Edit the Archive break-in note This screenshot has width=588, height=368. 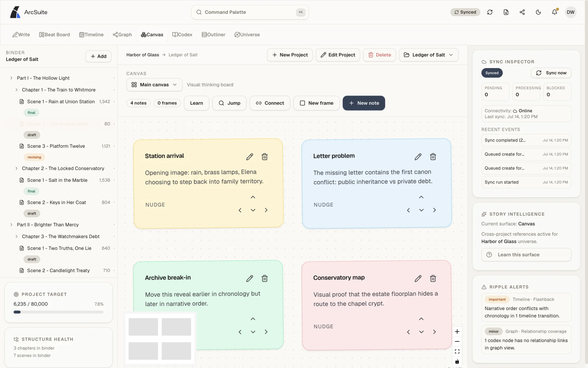pos(250,278)
